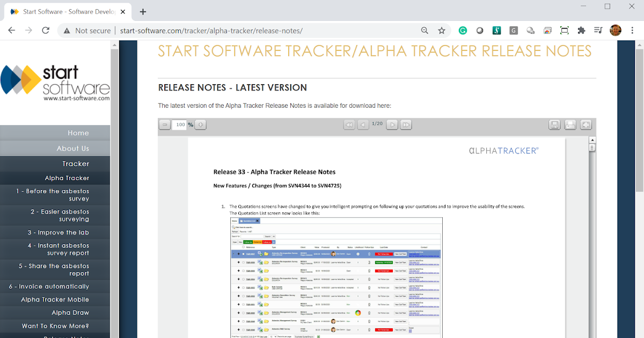644x338 pixels.
Task: Jump to the last page of the PDF
Action: [x=406, y=124]
